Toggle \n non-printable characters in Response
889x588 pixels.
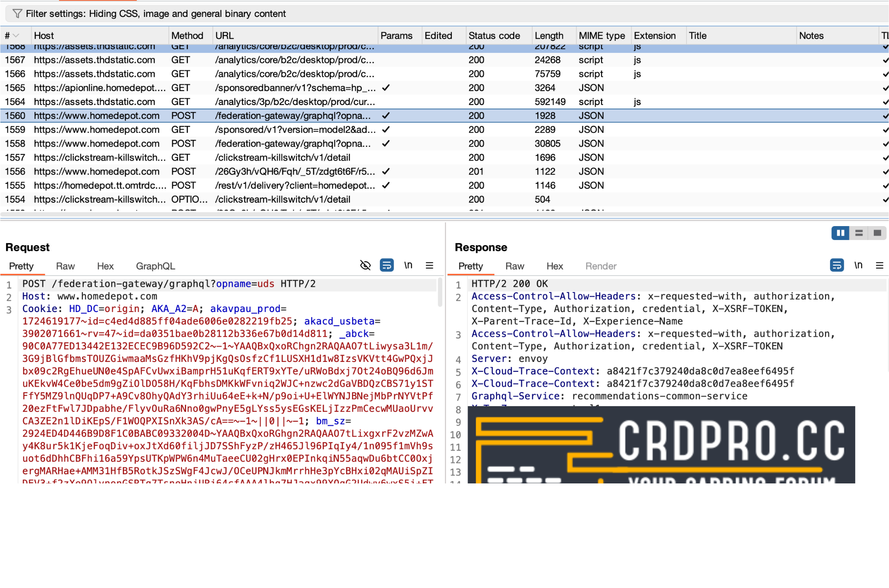(x=858, y=265)
